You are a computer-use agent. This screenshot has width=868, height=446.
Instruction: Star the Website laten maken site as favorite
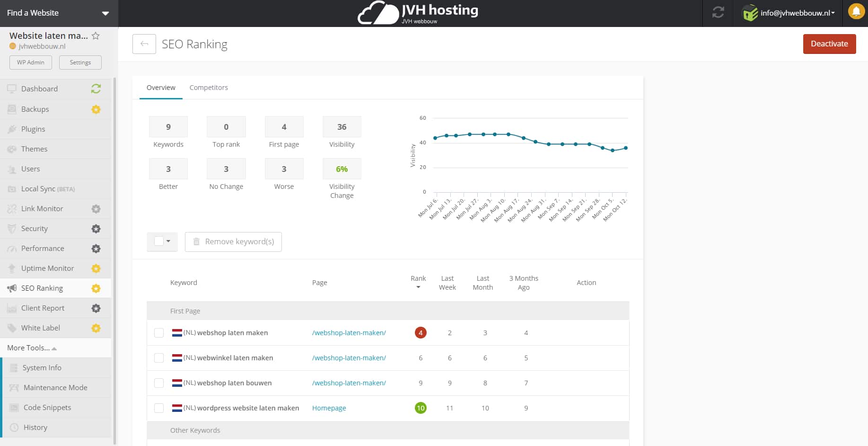point(96,36)
